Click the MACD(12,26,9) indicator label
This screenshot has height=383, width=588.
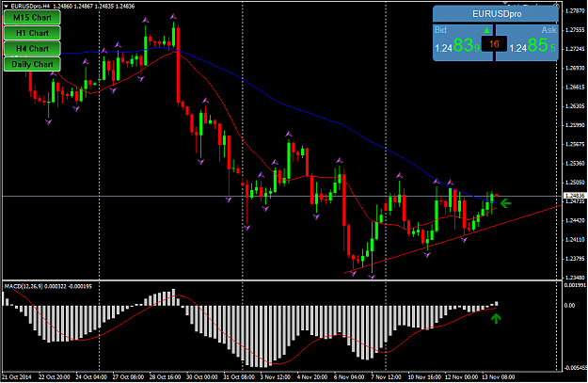click(x=24, y=286)
